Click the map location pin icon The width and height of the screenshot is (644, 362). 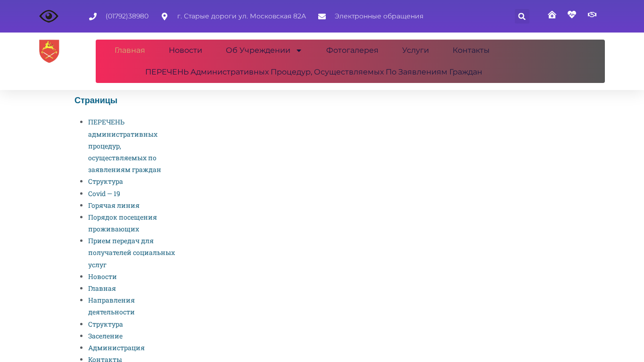pos(165,16)
